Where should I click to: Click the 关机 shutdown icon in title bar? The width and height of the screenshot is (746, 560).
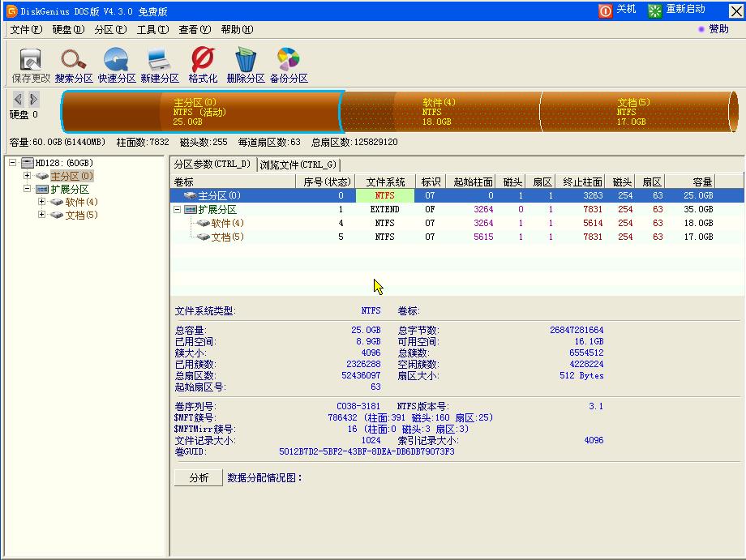point(605,11)
